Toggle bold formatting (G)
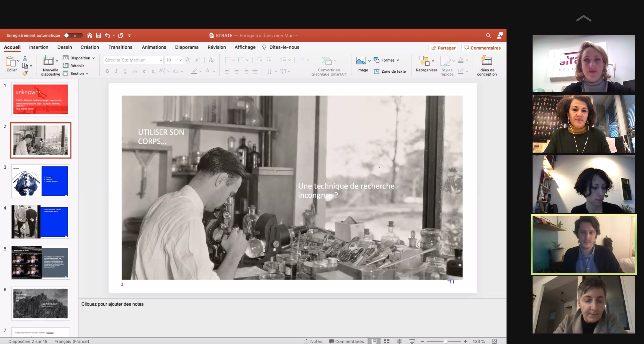The height and width of the screenshot is (344, 644). [107, 71]
